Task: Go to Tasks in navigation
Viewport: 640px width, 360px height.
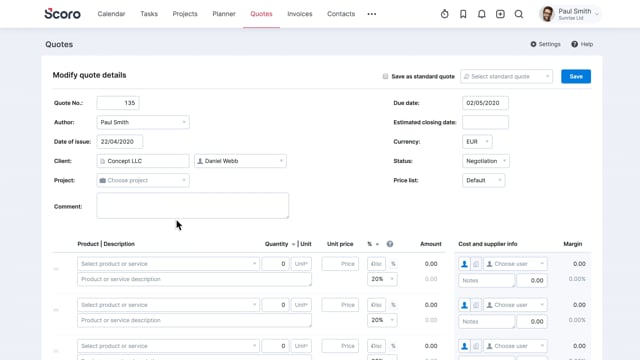Action: tap(149, 14)
